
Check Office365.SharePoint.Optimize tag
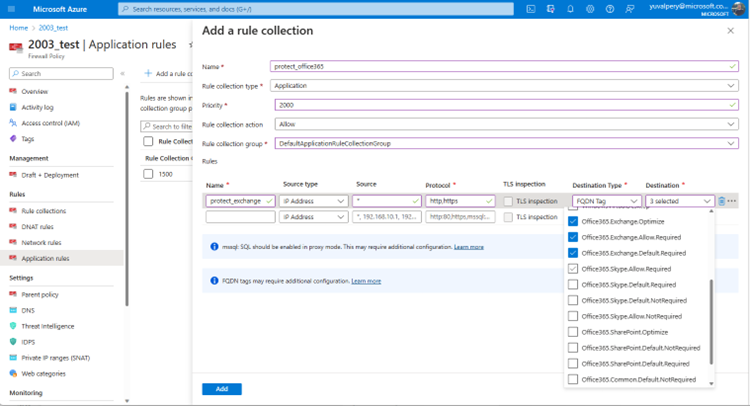(573, 332)
